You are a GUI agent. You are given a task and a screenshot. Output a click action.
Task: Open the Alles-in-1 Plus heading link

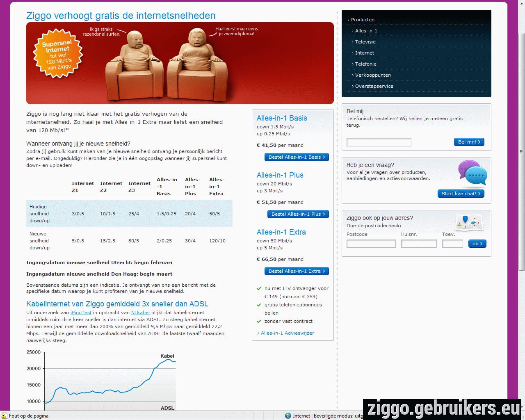pyautogui.click(x=280, y=175)
